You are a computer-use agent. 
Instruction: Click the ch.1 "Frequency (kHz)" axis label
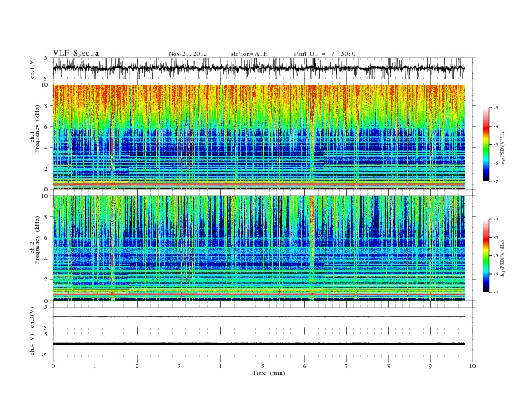point(38,129)
